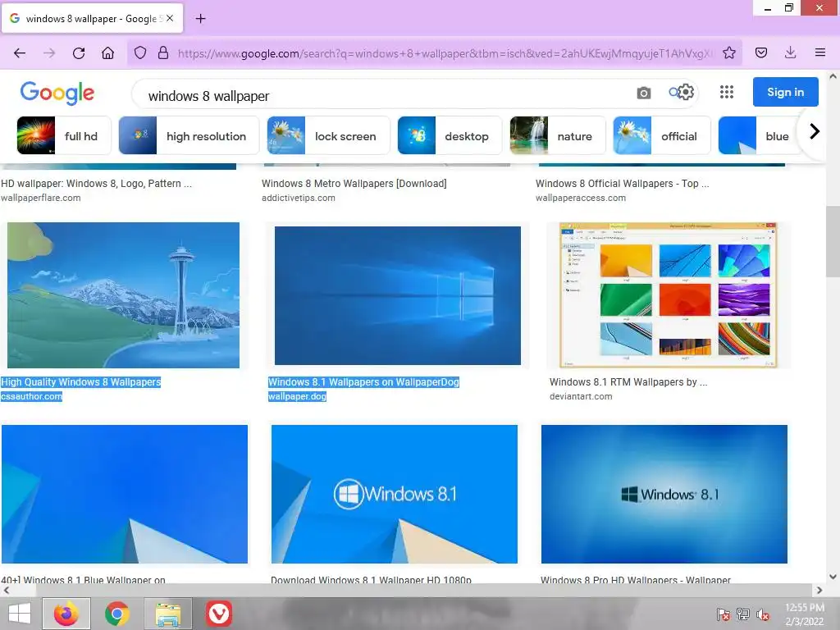This screenshot has width=840, height=630.
Task: Open Windows 8 Metro Wallpapers [Download] link
Action: (354, 184)
